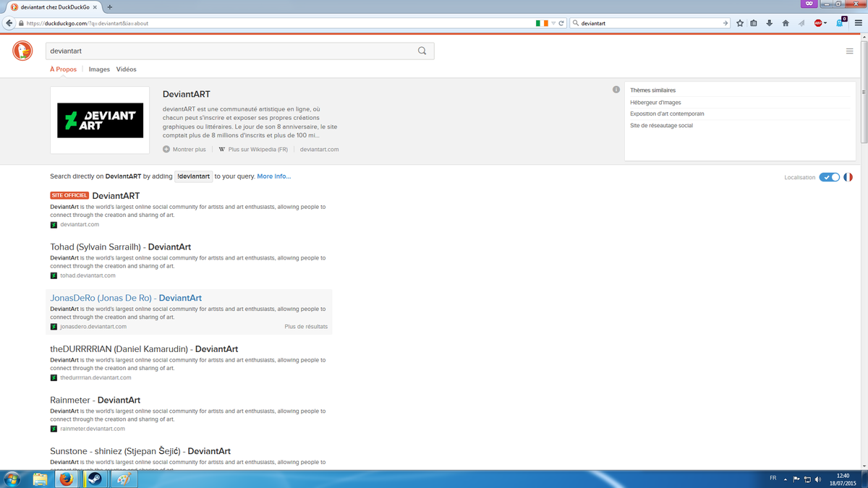Show hidden tray icons arrow
The width and height of the screenshot is (868, 488).
[785, 479]
